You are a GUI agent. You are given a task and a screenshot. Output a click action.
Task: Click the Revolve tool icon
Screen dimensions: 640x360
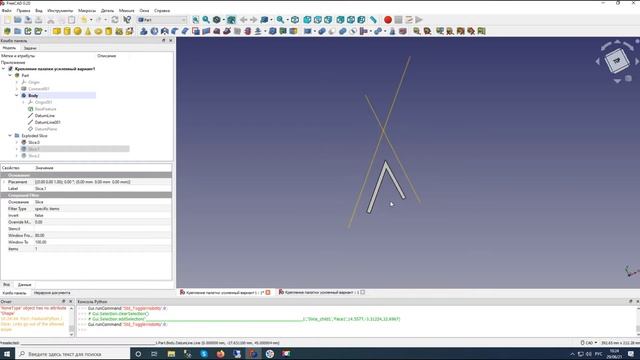154,31
